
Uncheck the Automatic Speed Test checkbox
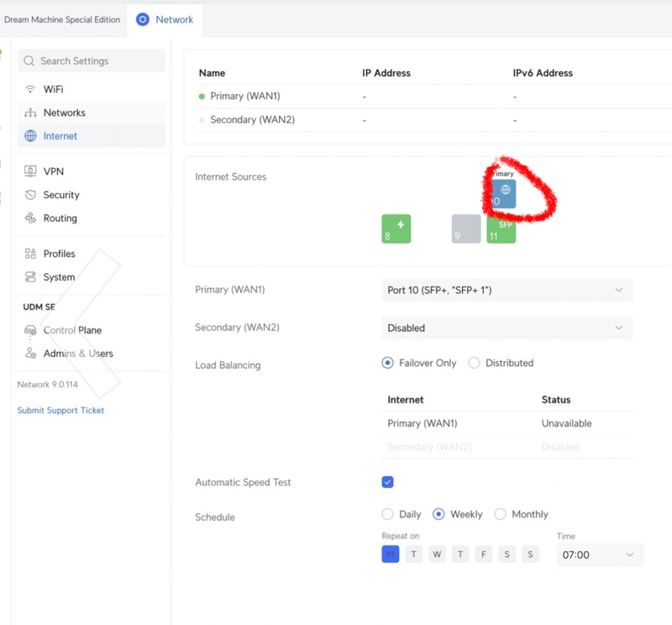[387, 482]
